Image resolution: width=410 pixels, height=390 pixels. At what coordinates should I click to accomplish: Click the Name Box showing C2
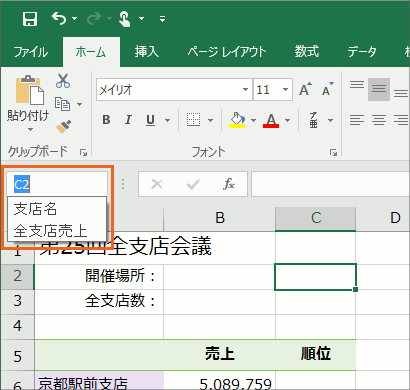(x=57, y=184)
